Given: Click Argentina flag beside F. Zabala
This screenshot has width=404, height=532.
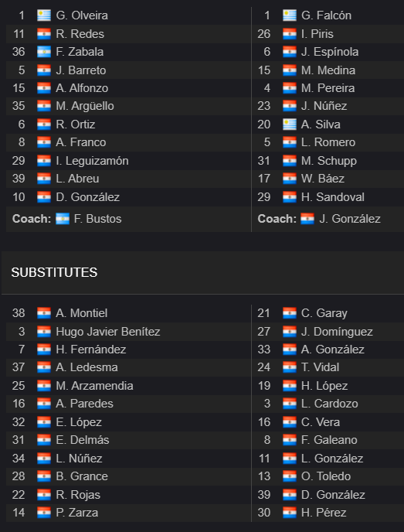Looking at the screenshot, I should point(44,52).
